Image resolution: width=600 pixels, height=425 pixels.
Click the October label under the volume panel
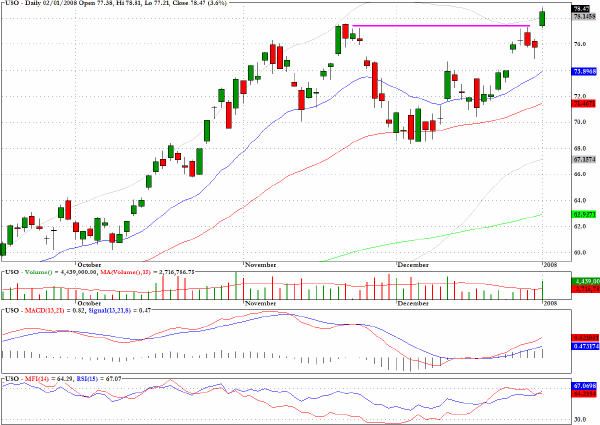pyautogui.click(x=89, y=303)
